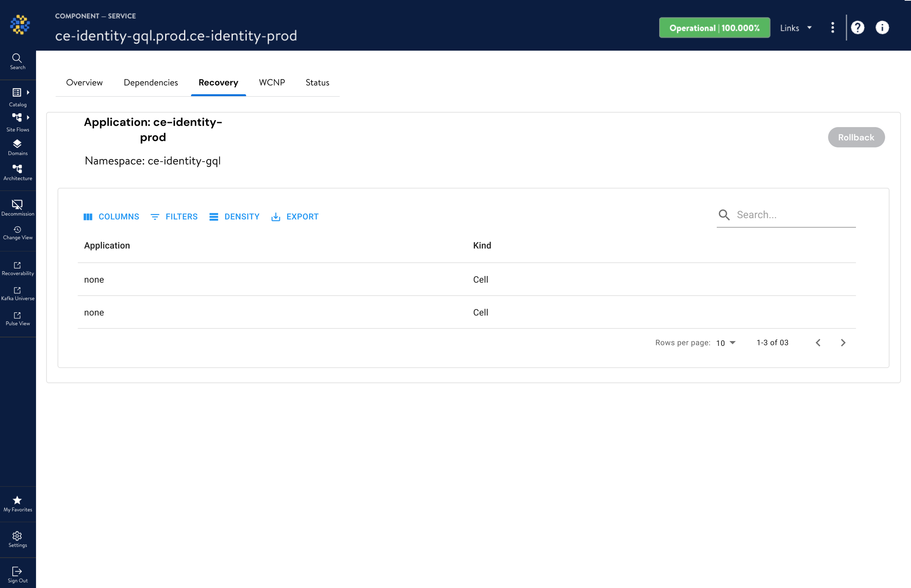Expand the Catalog submenu arrow
The image size is (911, 588).
28,92
